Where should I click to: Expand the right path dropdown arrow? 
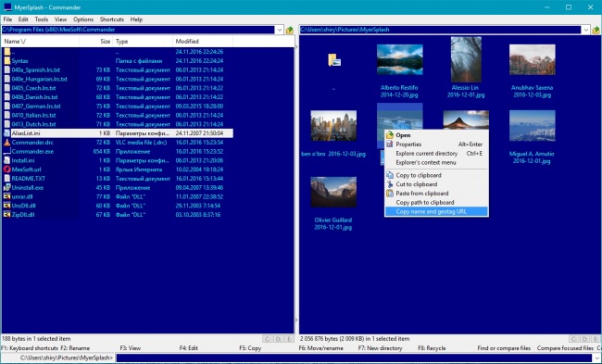click(x=586, y=30)
